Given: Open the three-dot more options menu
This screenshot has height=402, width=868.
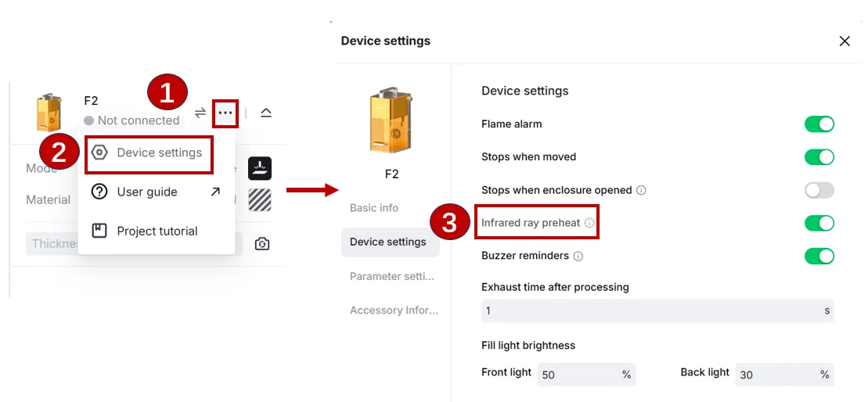Looking at the screenshot, I should [x=225, y=113].
